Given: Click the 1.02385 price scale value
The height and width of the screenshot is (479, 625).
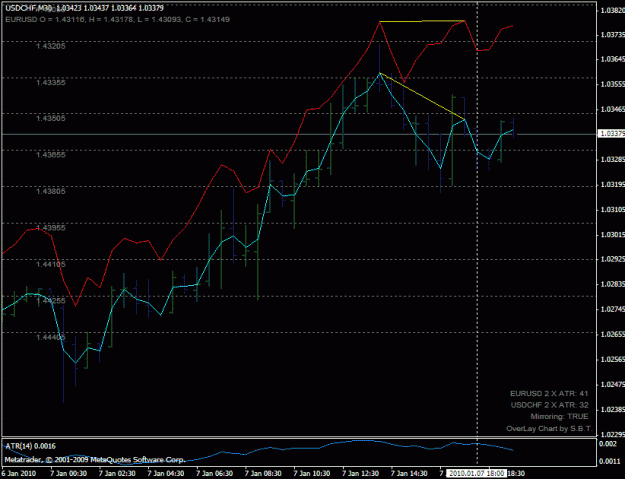Looking at the screenshot, I should click(613, 409).
